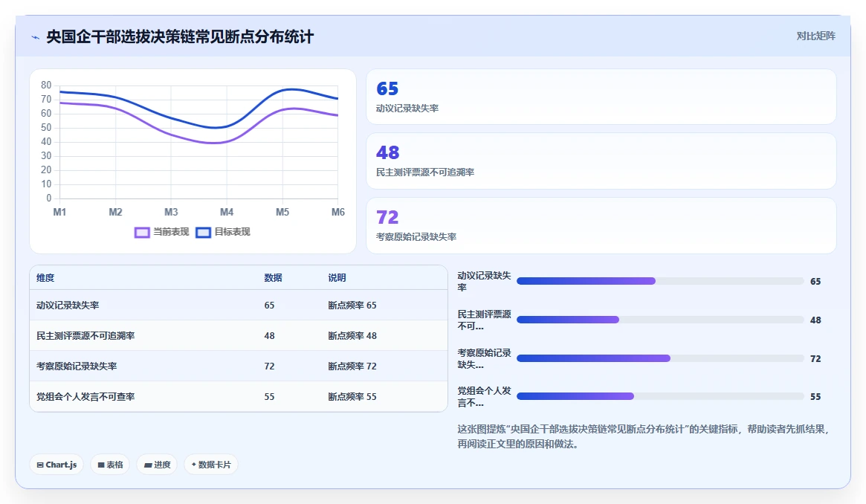Click the 对比矩阵 label in header
The height and width of the screenshot is (504, 866).
(815, 36)
